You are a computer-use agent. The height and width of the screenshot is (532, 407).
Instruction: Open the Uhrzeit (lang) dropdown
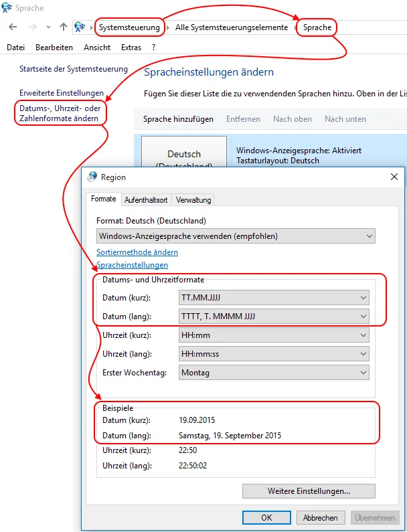274,354
